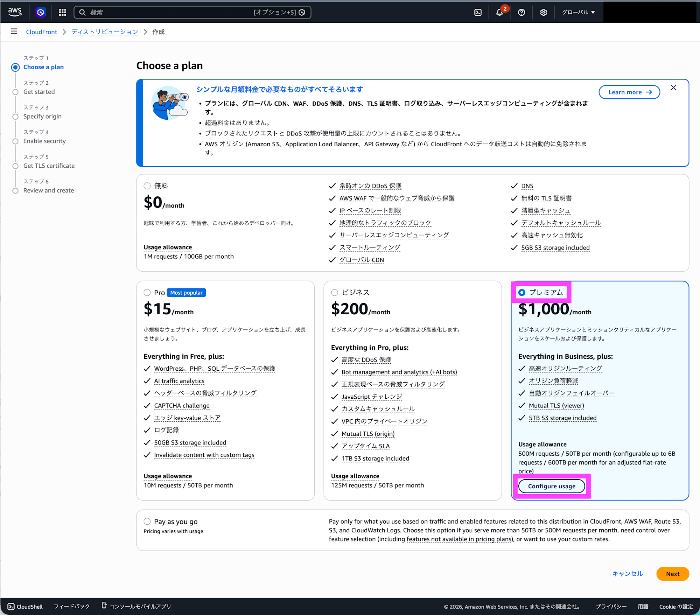Click the プライバシー footer link
This screenshot has width=700, height=615.
pos(611,607)
